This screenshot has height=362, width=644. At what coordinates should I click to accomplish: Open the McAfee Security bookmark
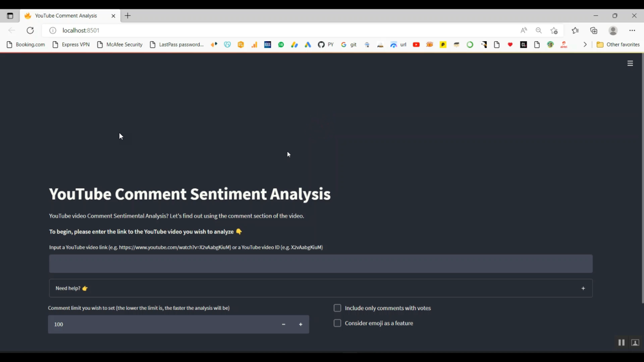(120, 45)
